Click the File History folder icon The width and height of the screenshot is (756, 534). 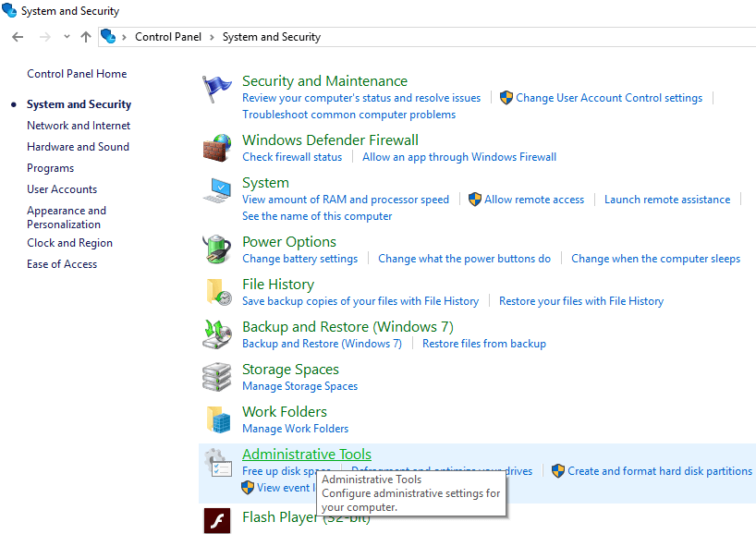tap(216, 292)
